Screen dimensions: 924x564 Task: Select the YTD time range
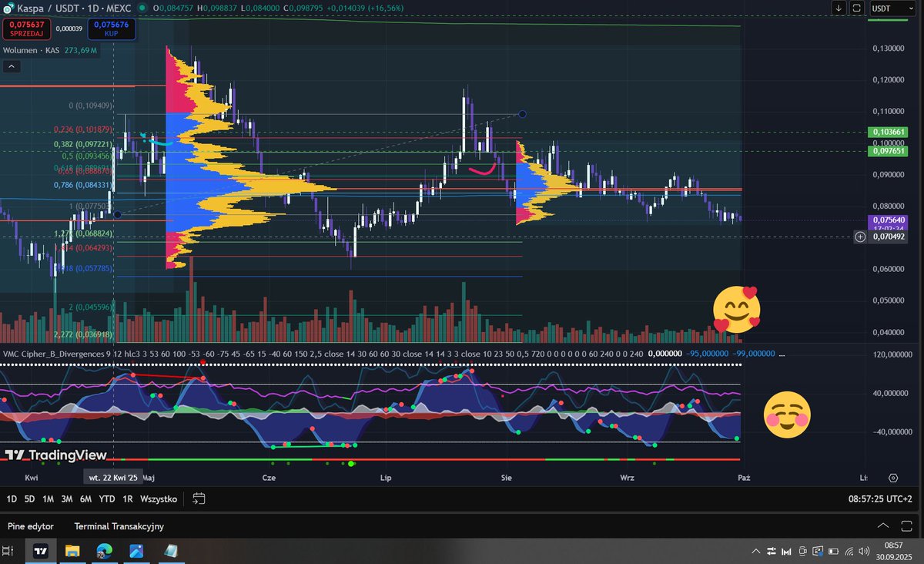coord(107,499)
